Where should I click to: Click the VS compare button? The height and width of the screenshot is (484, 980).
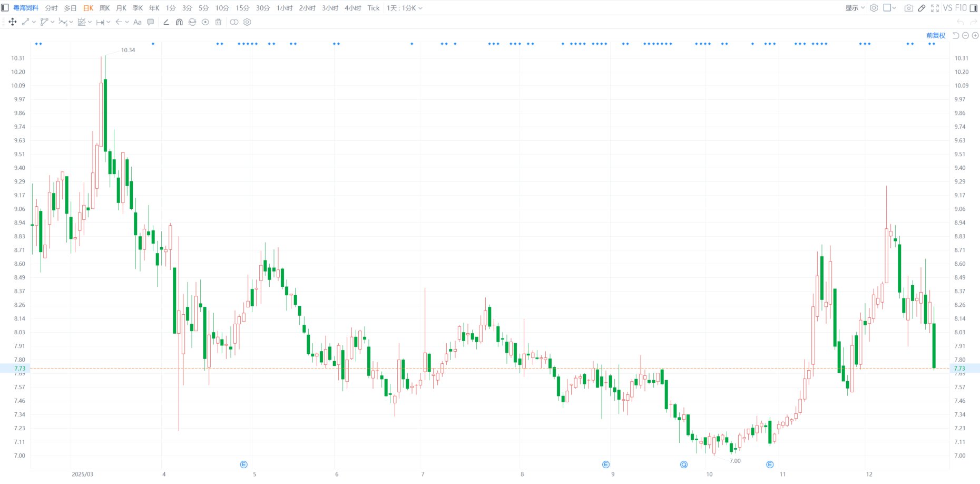pyautogui.click(x=947, y=8)
